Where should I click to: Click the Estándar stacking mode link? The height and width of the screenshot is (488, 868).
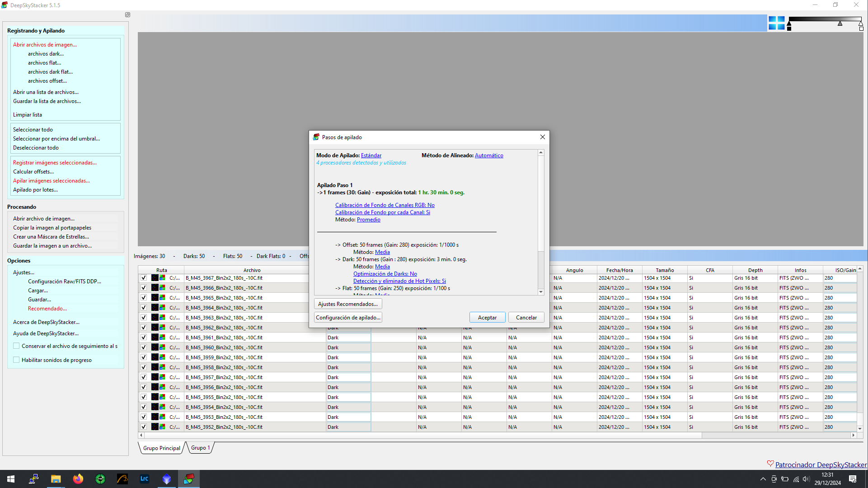coord(371,155)
